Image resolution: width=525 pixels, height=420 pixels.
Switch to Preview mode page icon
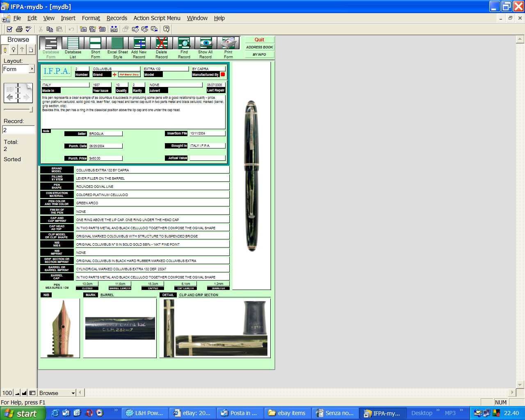(31, 50)
